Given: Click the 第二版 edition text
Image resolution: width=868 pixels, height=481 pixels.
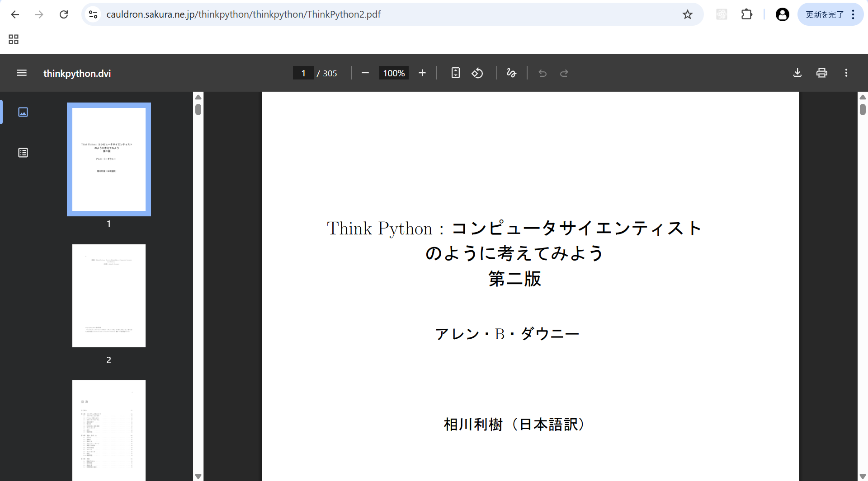Looking at the screenshot, I should point(514,279).
